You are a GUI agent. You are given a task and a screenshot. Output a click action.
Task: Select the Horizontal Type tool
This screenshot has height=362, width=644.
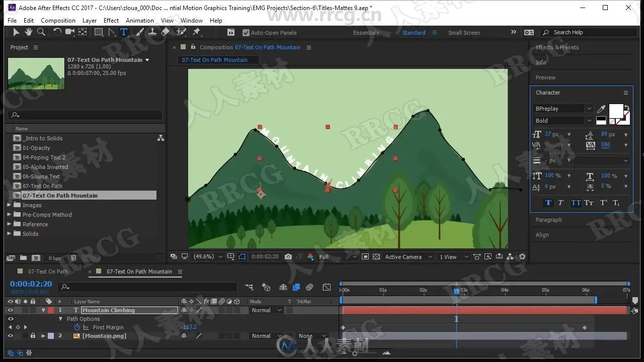tap(124, 32)
